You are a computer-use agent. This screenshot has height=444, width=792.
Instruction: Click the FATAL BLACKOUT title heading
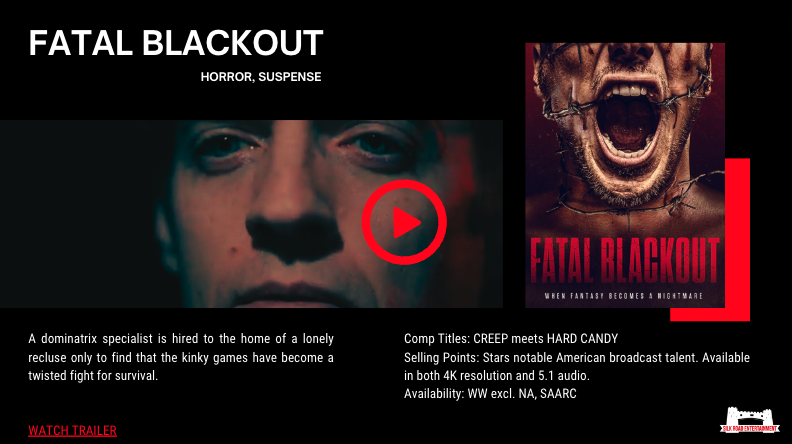click(x=176, y=43)
